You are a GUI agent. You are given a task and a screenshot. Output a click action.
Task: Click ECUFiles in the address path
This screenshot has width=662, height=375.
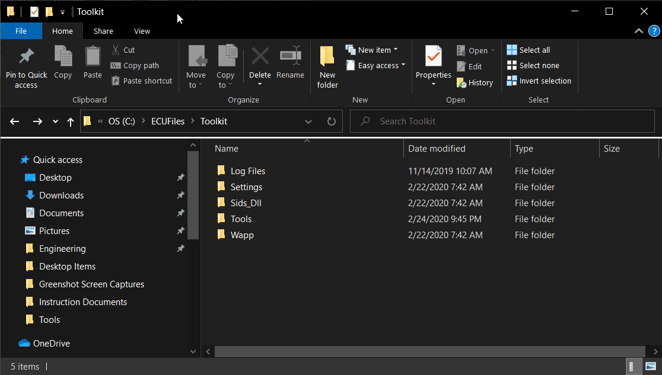tap(168, 121)
